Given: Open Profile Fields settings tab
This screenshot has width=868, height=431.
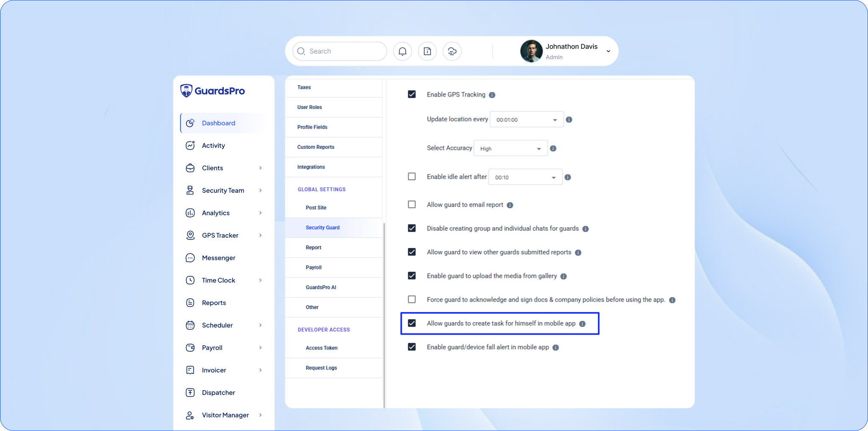Looking at the screenshot, I should pyautogui.click(x=334, y=127).
